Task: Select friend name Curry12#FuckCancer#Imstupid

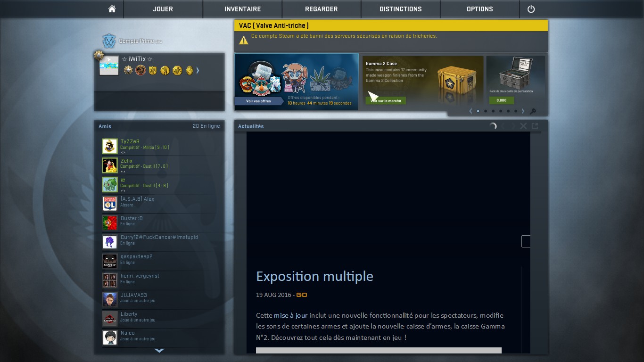Action: (159, 237)
